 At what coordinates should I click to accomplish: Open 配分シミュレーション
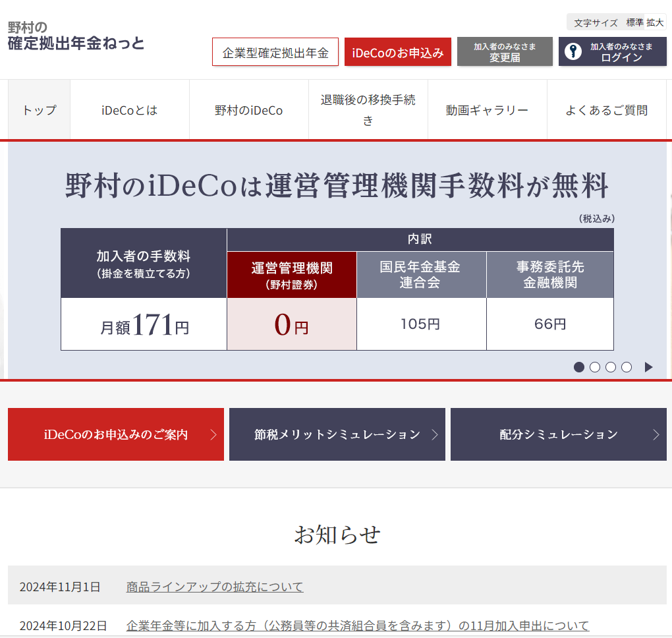(559, 434)
